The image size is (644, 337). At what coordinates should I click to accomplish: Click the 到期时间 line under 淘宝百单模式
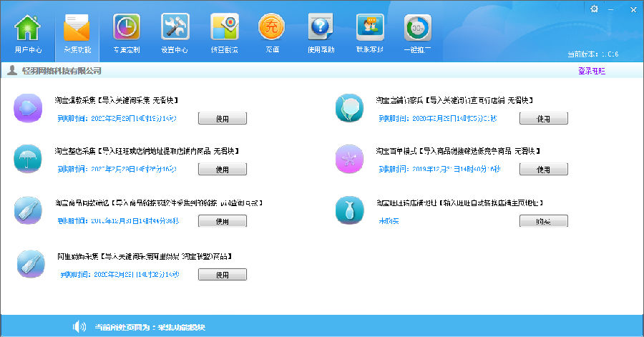[439, 169]
